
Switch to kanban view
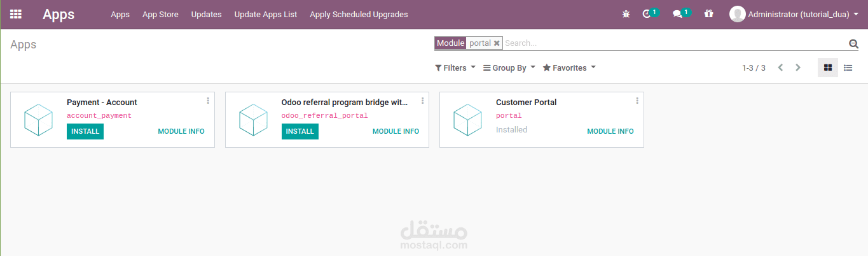(x=827, y=68)
